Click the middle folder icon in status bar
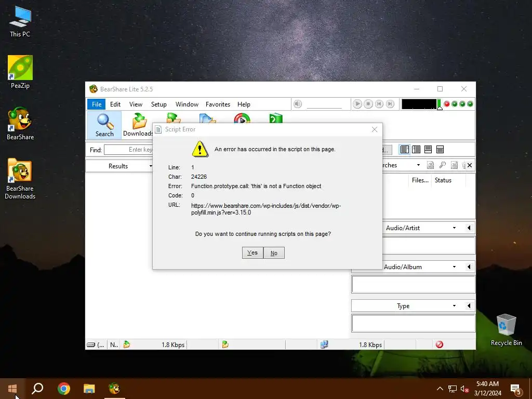This screenshot has height=399, width=532. [x=225, y=344]
